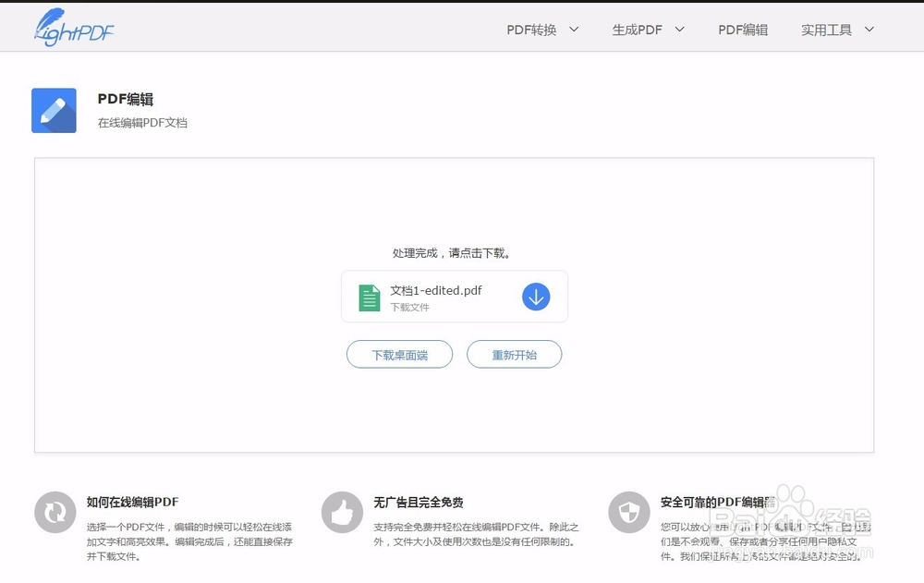Click the shield icon beside 安全可靠的PDF编辑器
924x583 pixels.
point(630,511)
